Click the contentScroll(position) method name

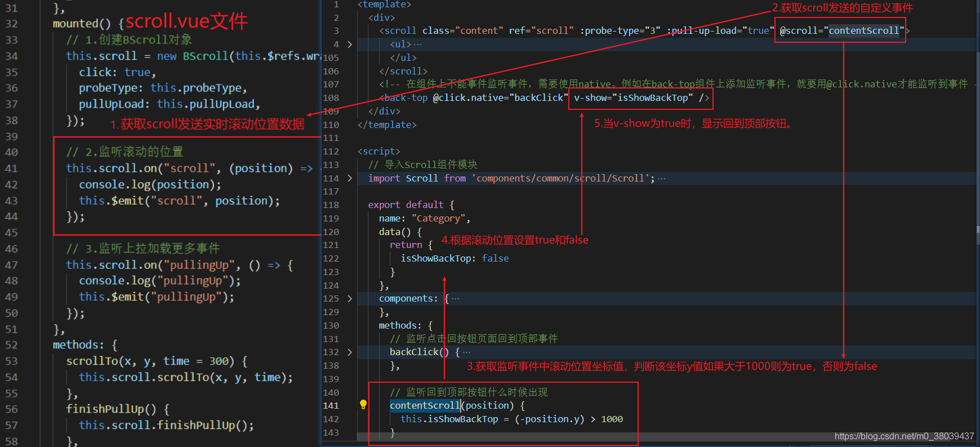[425, 406]
